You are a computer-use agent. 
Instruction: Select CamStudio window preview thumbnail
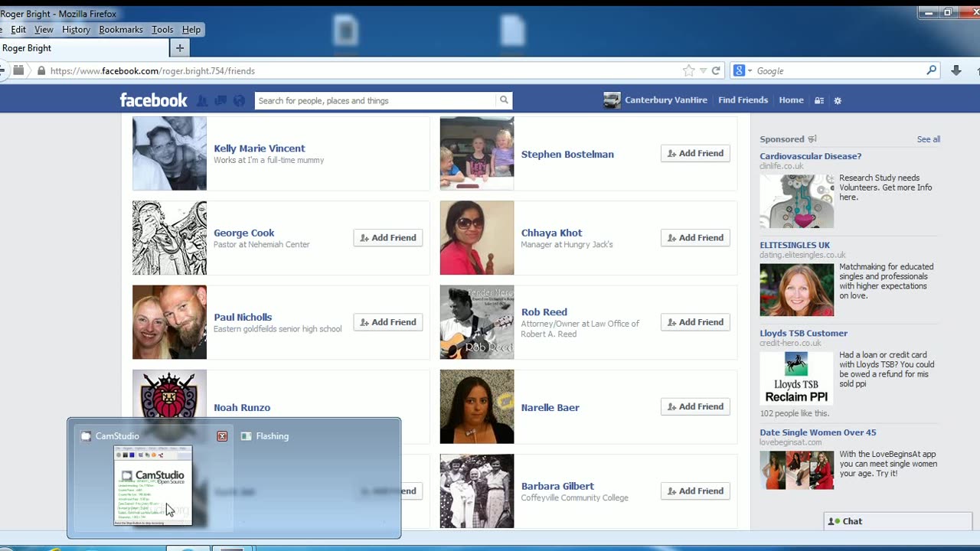click(x=153, y=486)
